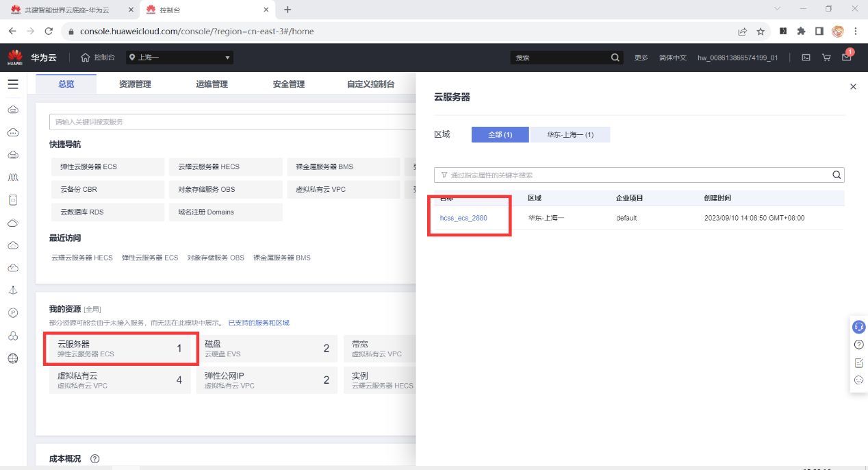Image resolution: width=868 pixels, height=470 pixels.
Task: Open the messages mail icon with badge
Action: (x=847, y=57)
